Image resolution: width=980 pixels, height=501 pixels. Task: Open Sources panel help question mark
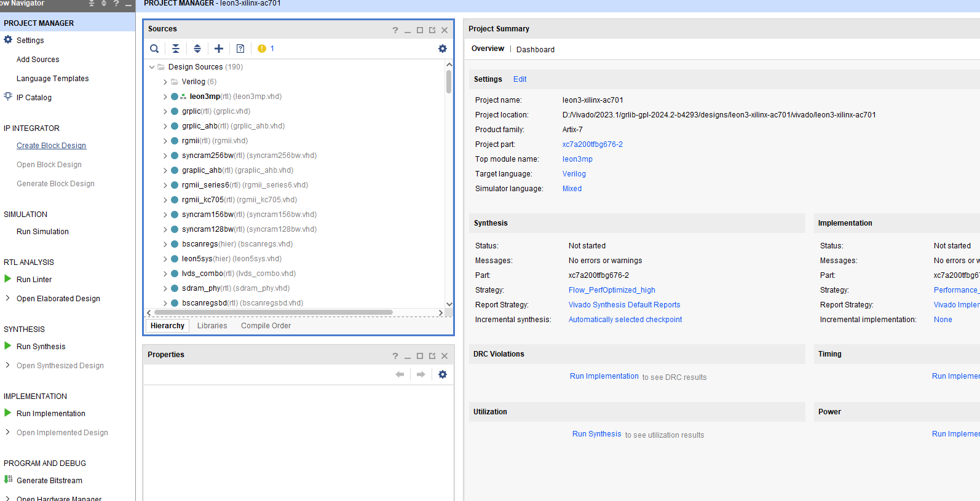[x=395, y=30]
